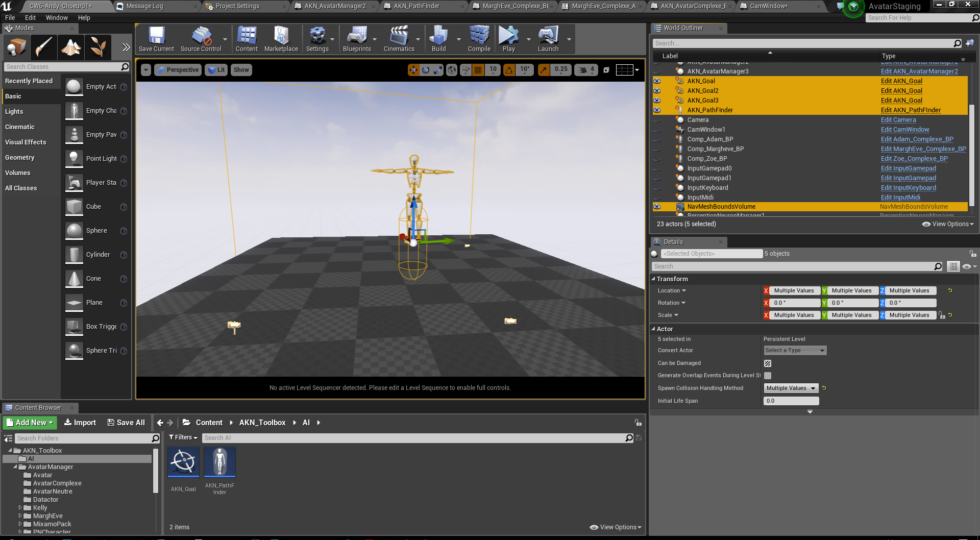The height and width of the screenshot is (540, 980).
Task: Select the Foliage mode icon
Action: pyautogui.click(x=98, y=47)
